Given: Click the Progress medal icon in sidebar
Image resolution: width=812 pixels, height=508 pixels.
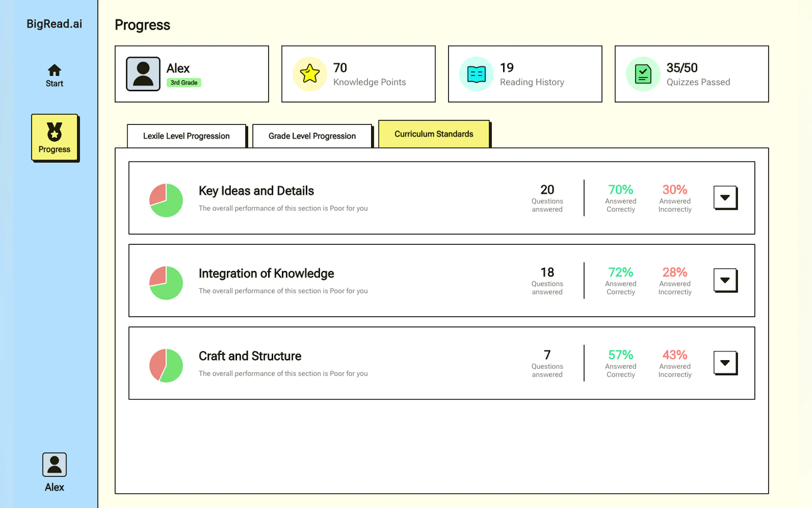Looking at the screenshot, I should tap(54, 132).
